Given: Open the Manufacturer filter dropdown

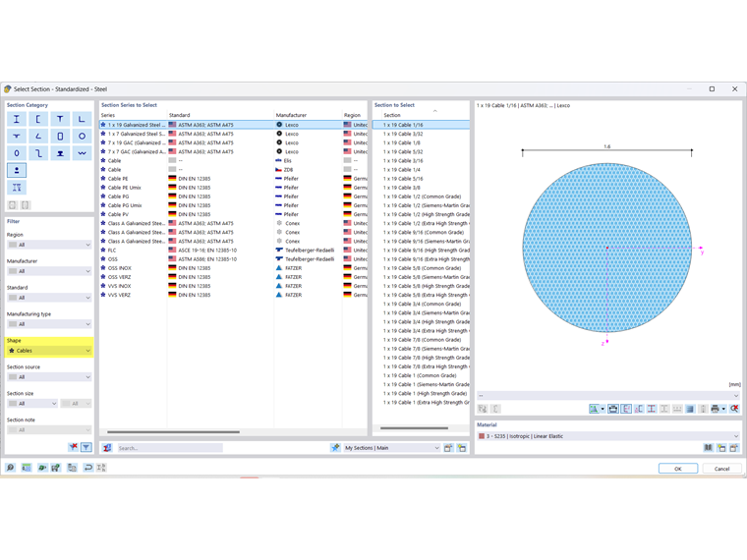Looking at the screenshot, I should pos(49,271).
